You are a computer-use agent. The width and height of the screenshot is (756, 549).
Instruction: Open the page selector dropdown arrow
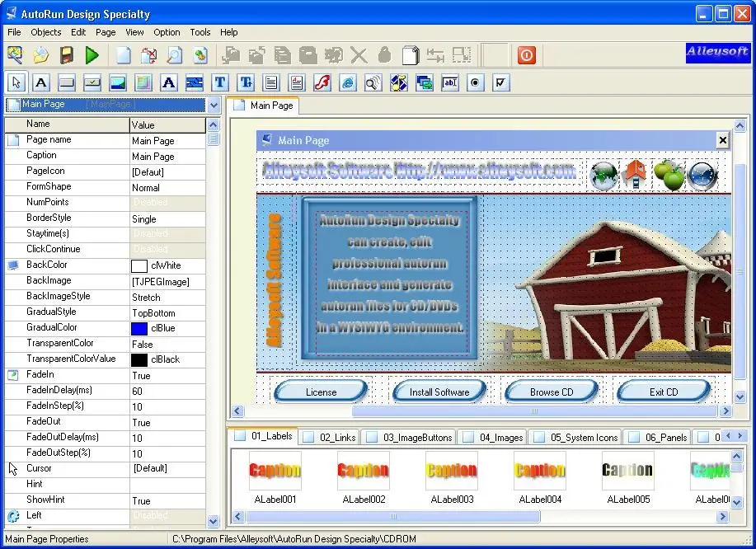[x=214, y=105]
